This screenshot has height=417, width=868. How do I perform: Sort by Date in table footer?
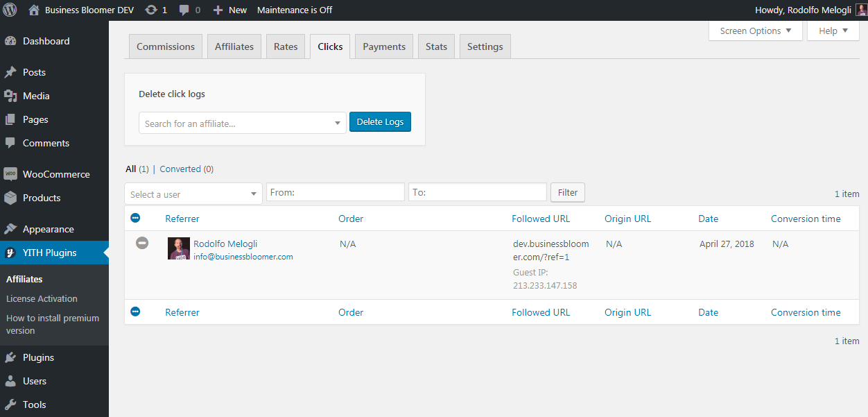pyautogui.click(x=709, y=312)
